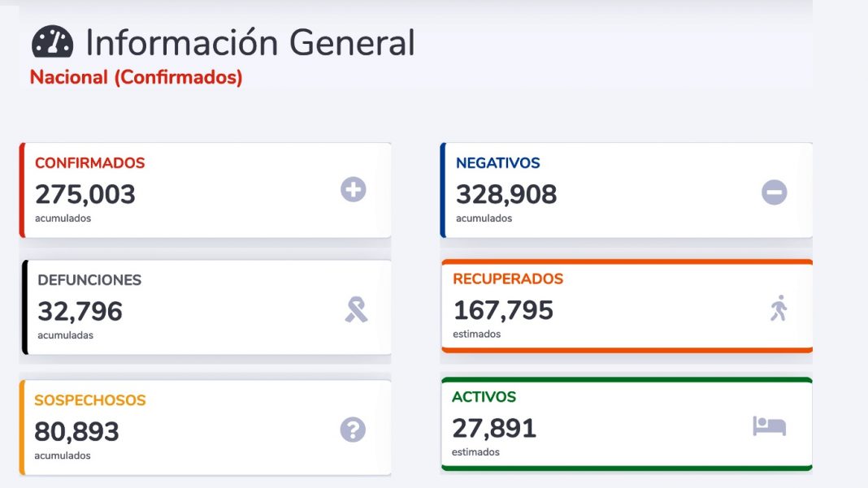
Task: Select the DEFUNCIONES card title
Action: (89, 280)
